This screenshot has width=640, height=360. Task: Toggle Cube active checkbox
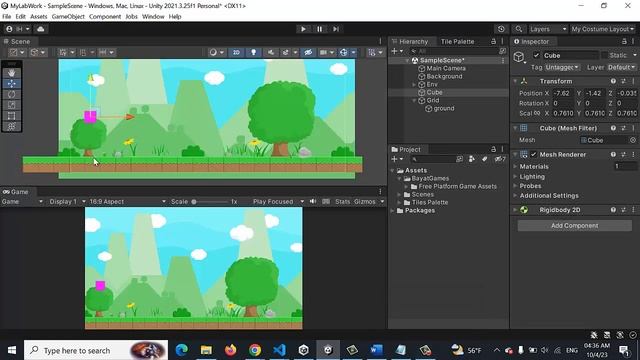point(536,55)
